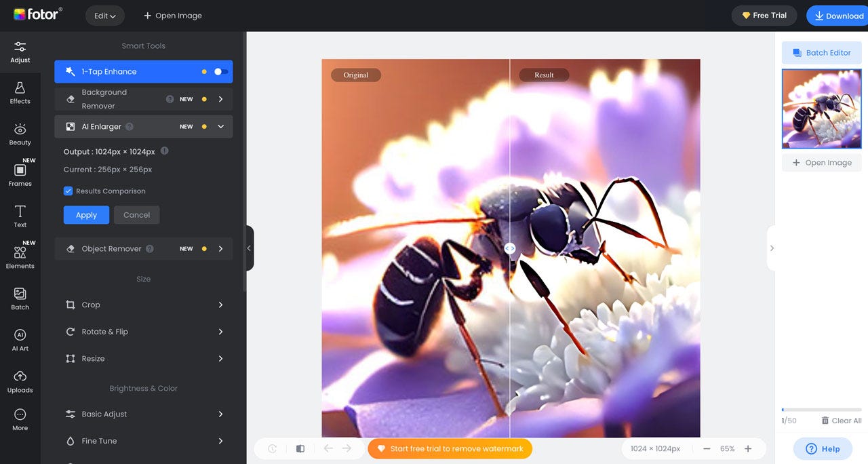Apply the AI Enlarger settings
Viewport: 868px width, 464px height.
[x=85, y=214]
